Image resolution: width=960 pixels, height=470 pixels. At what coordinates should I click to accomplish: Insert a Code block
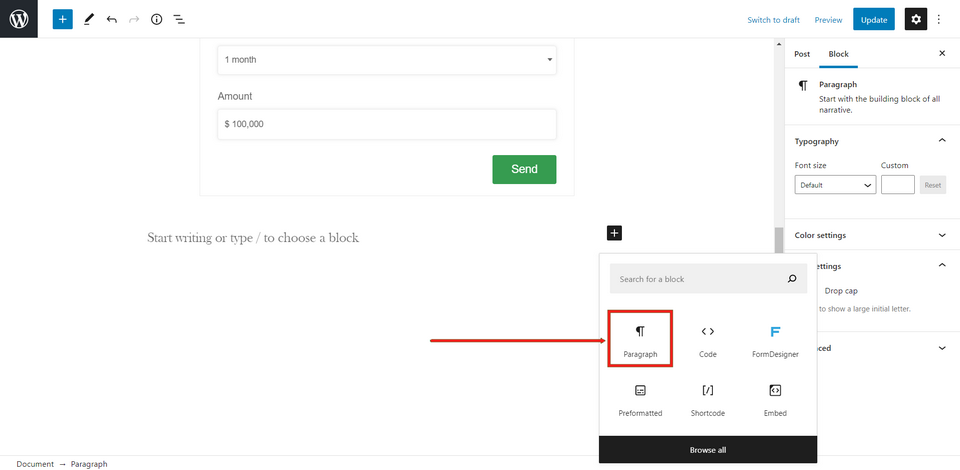pyautogui.click(x=708, y=340)
